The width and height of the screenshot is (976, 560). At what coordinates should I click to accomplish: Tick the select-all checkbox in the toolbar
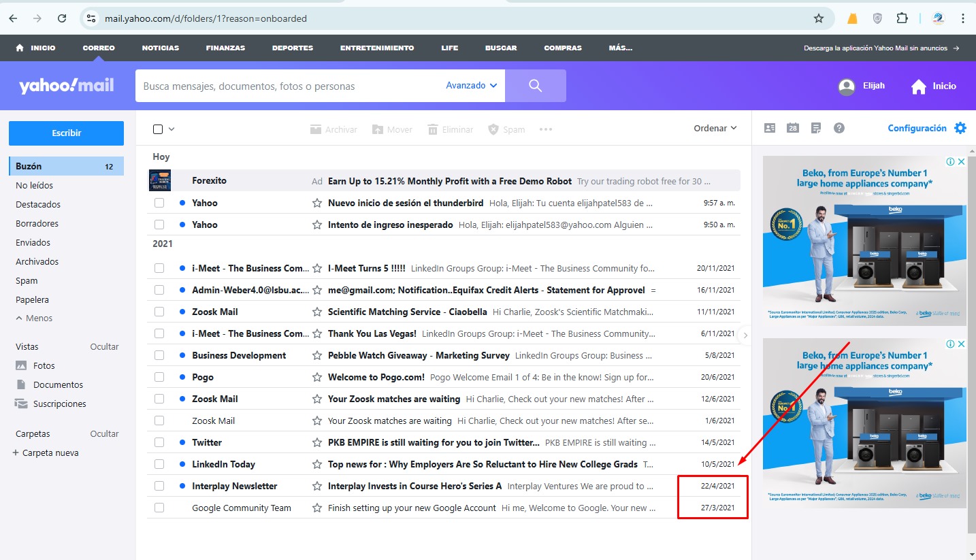tap(158, 129)
